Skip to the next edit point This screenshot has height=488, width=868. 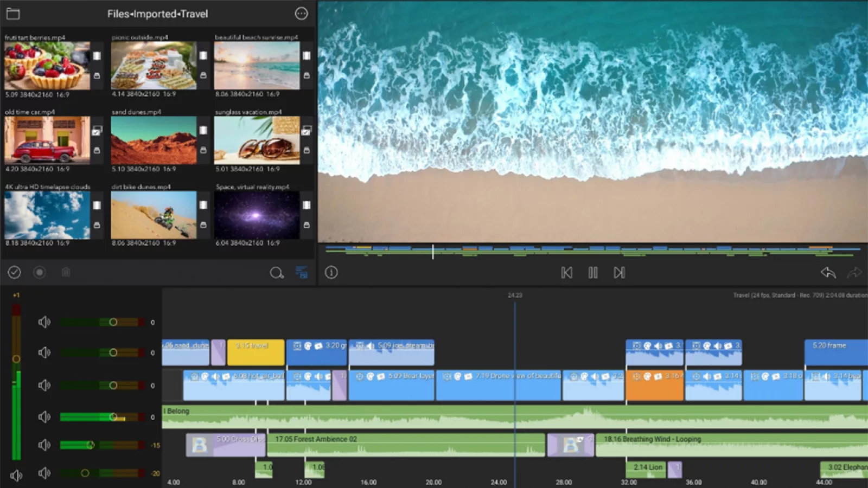point(619,273)
